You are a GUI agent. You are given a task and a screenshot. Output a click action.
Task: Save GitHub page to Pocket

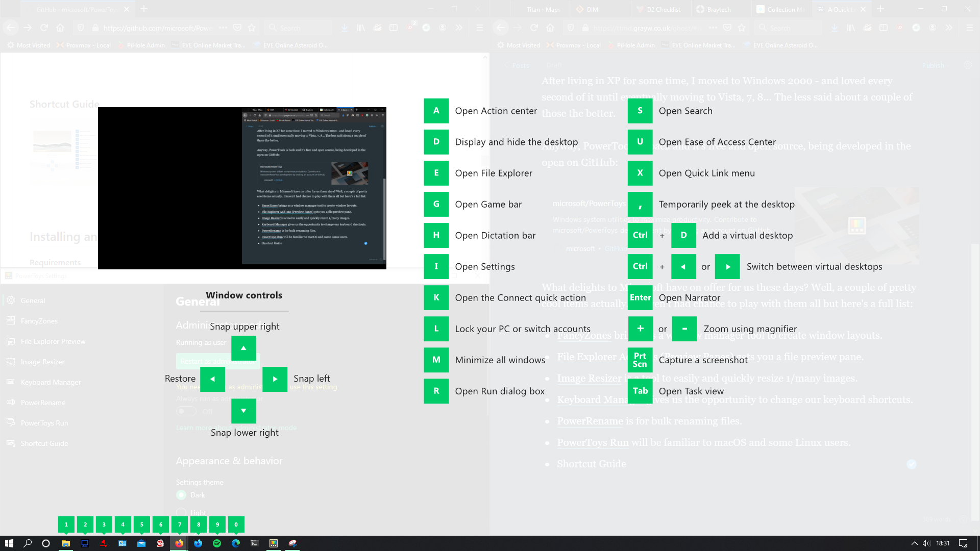(x=237, y=28)
